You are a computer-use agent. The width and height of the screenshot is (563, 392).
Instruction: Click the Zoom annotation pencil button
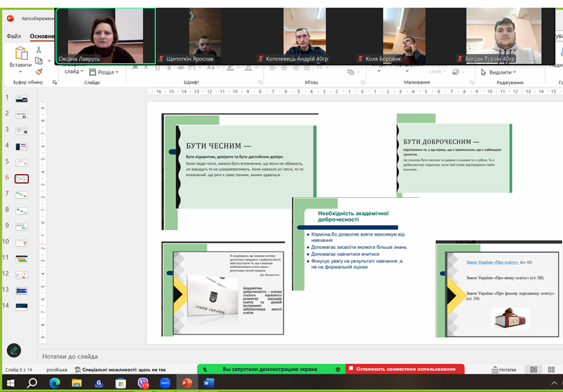14,350
